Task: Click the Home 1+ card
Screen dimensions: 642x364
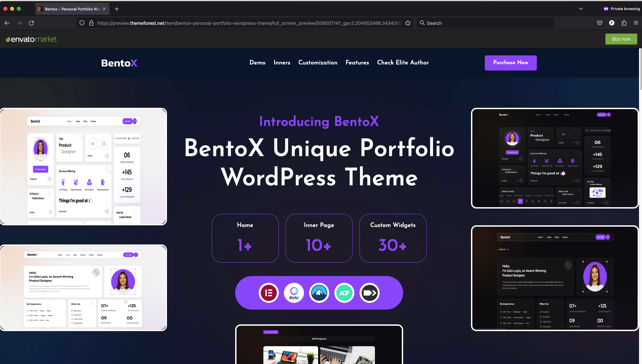Action: click(x=245, y=238)
